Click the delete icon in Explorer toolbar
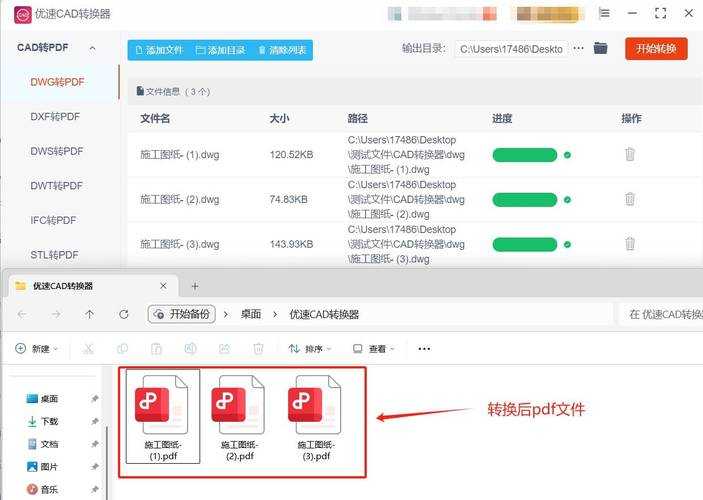This screenshot has width=703, height=500. point(258,348)
